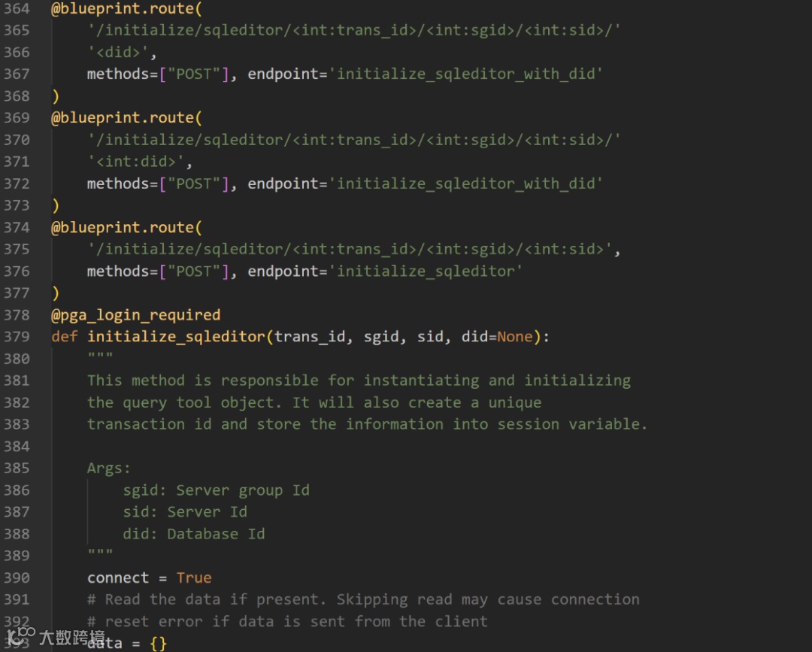Click the '<int:did>' string on line 371
Viewport: 812px width, 652px height.
135,162
